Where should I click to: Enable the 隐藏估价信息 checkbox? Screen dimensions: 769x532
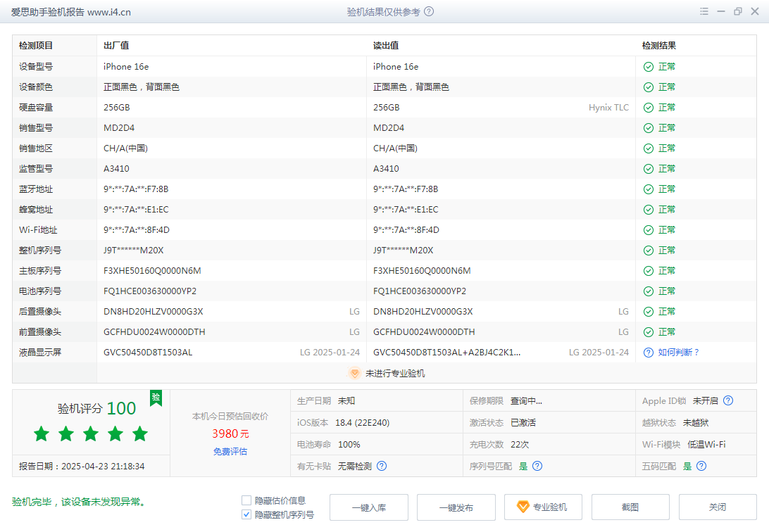(246, 500)
